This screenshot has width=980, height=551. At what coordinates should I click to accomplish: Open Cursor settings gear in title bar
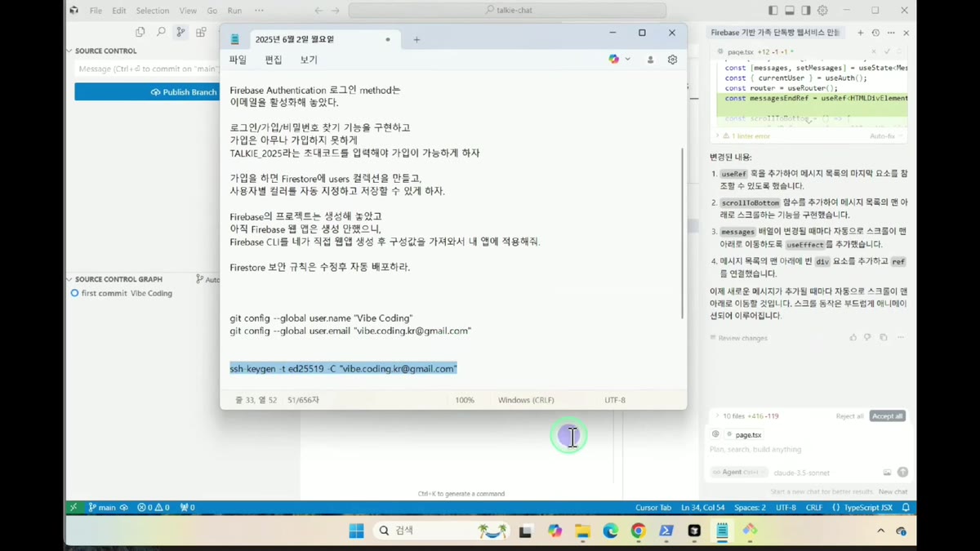(822, 11)
